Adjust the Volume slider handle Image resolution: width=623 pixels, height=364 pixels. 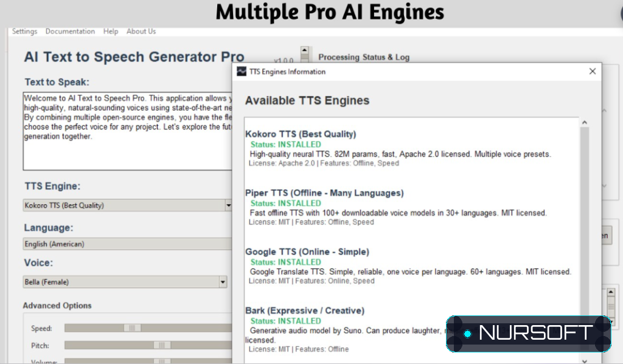click(x=162, y=361)
